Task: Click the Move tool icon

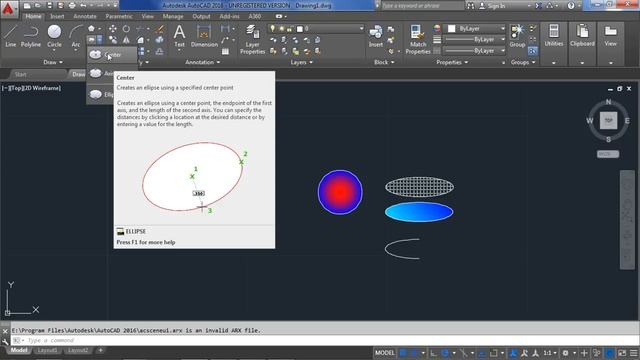Action: click(x=113, y=29)
